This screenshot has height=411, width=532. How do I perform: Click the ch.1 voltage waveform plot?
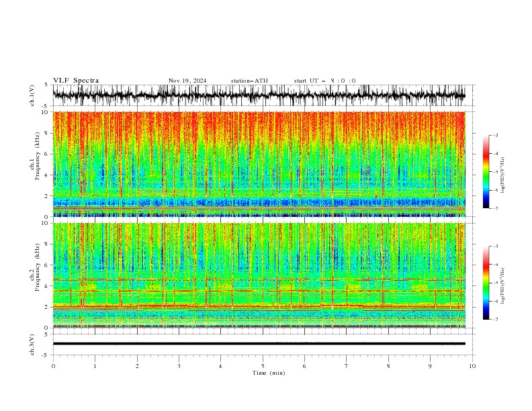259,95
